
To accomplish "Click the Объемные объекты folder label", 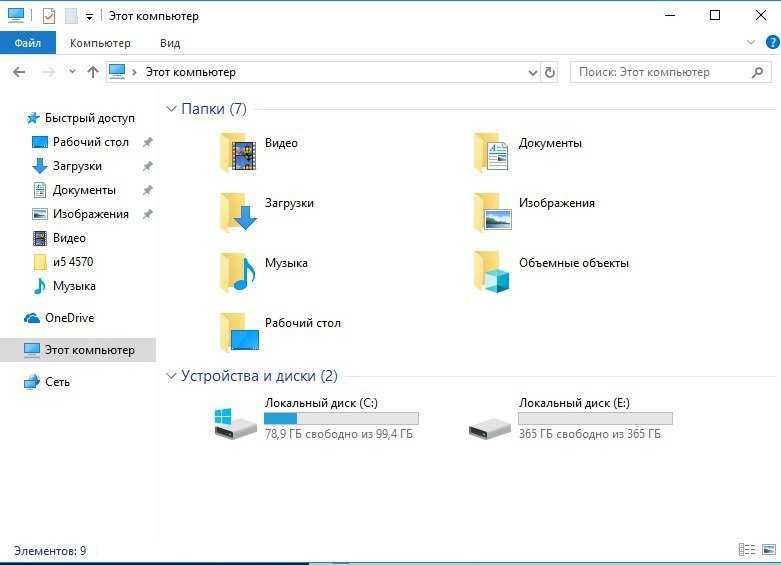I will [x=574, y=263].
